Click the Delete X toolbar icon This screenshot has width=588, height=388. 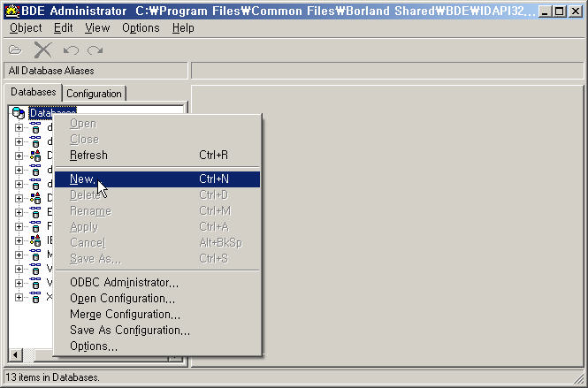click(x=42, y=50)
